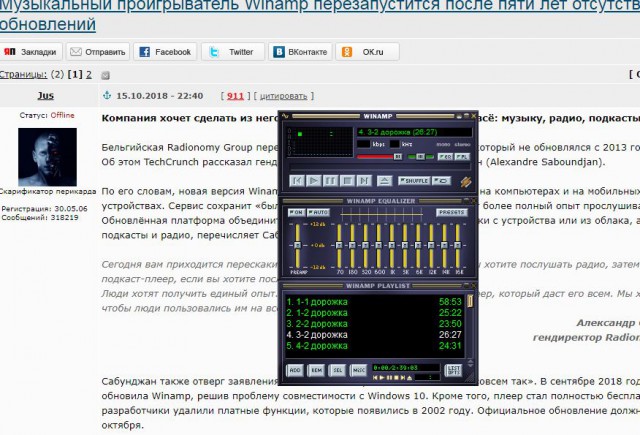This screenshot has height=435, width=640.
Task: Minimize the Winamp main window
Action: click(x=459, y=116)
